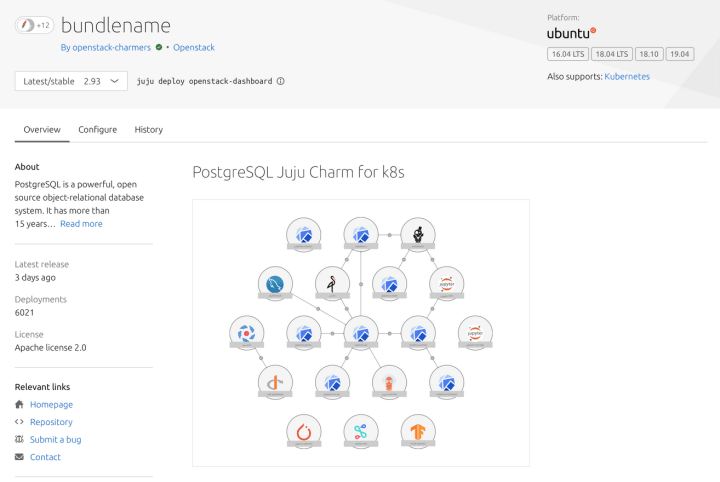Open the Contact link
The width and height of the screenshot is (720, 482).
pyautogui.click(x=45, y=457)
